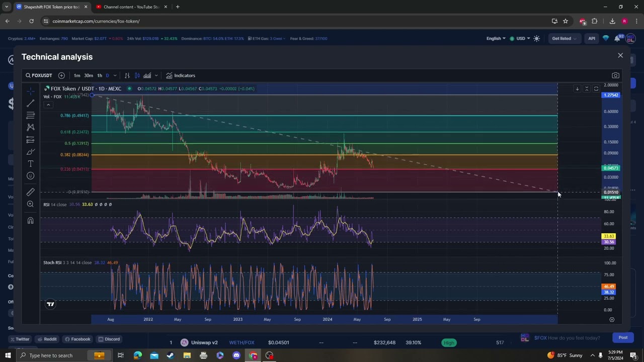This screenshot has width=644, height=362.
Task: Bookmark this page with star icon
Action: [566, 21]
